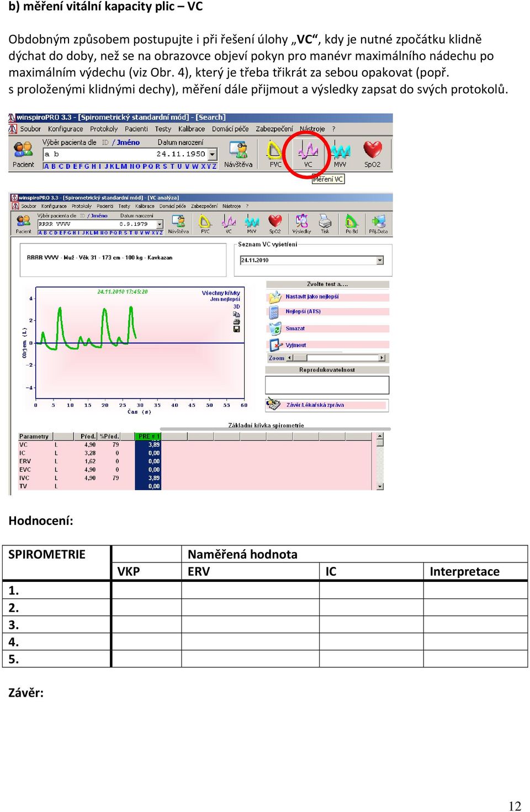
Task: Click the Zoom slider track
Action: pyautogui.click(x=336, y=358)
